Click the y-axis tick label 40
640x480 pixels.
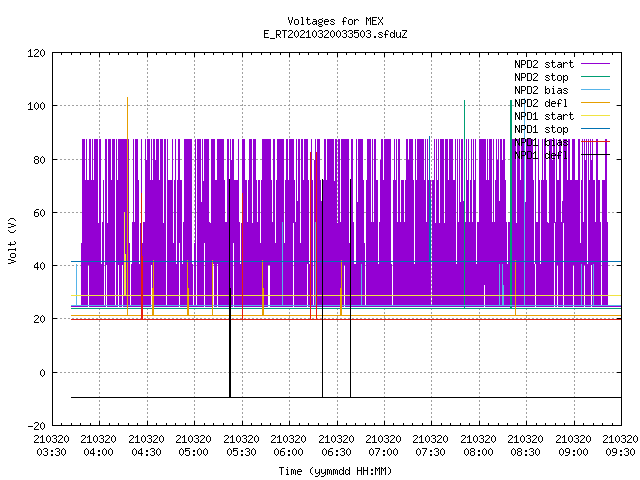click(x=39, y=266)
